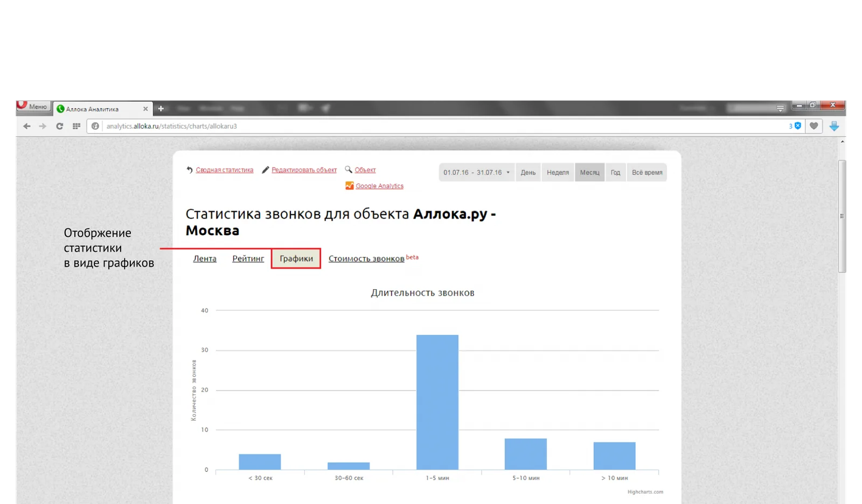Select the Месяц period
862x504 pixels.
click(589, 172)
